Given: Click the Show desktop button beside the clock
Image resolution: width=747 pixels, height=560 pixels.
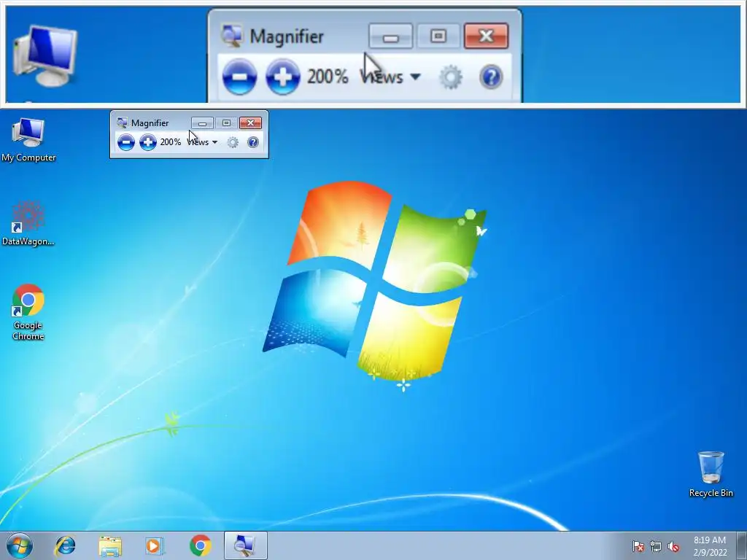Looking at the screenshot, I should click(742, 545).
